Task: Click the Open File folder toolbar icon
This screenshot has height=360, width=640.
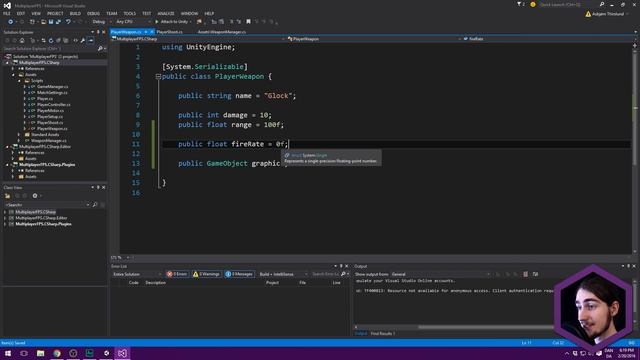Action: 43,22
